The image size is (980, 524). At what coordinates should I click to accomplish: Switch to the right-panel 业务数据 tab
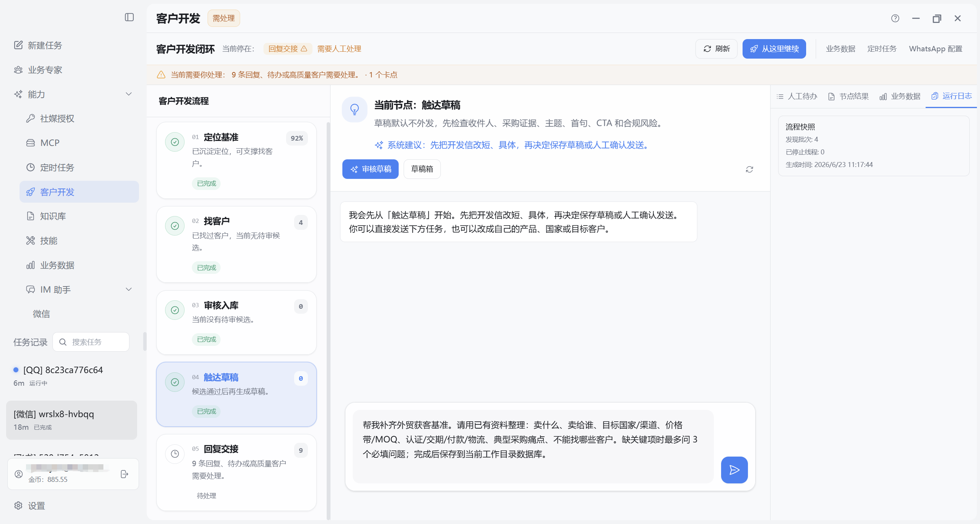pyautogui.click(x=900, y=96)
